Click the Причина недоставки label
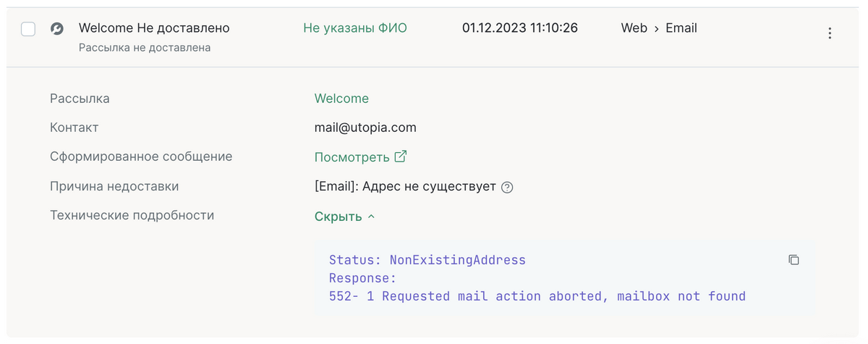The height and width of the screenshot is (344, 868). [x=114, y=186]
